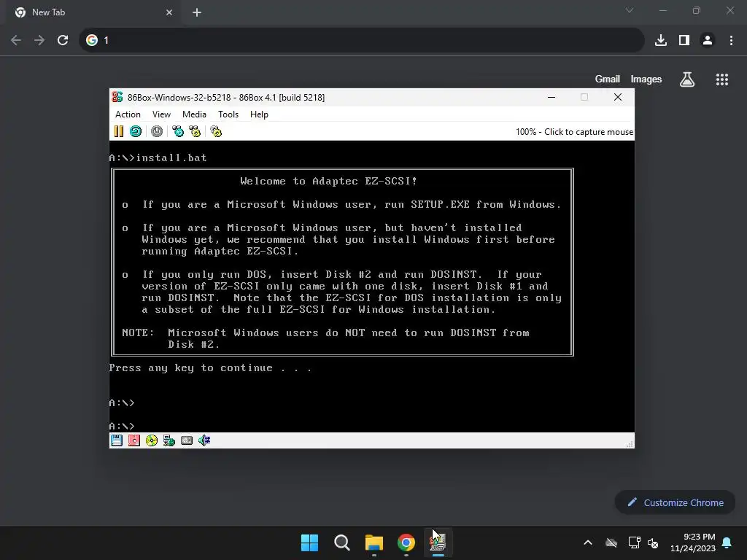Open the notifications bell

(x=727, y=542)
